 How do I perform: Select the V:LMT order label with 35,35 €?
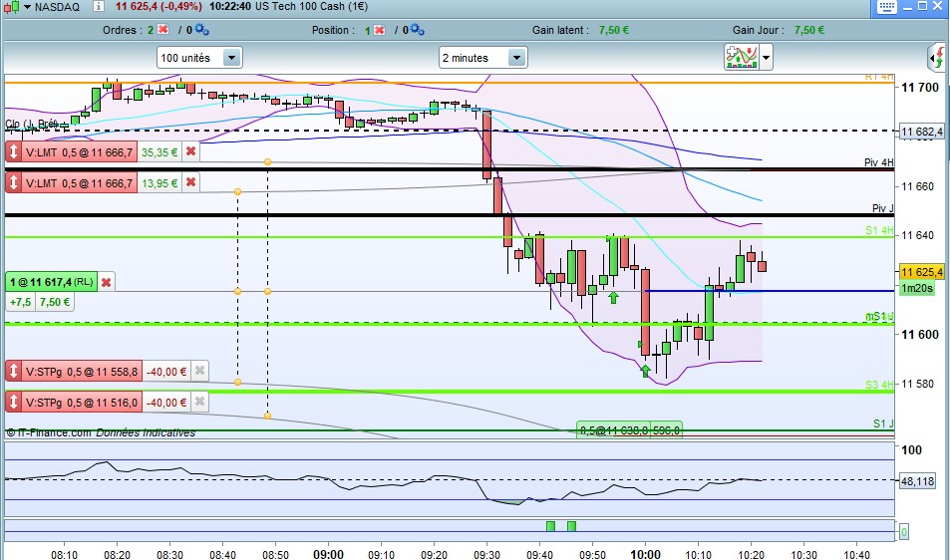tap(79, 152)
